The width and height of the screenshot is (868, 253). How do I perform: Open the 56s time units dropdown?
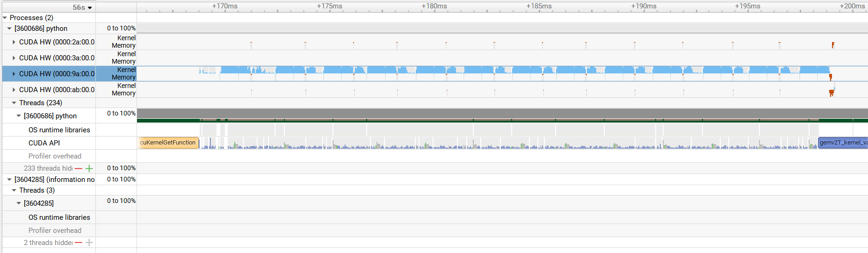click(x=82, y=7)
